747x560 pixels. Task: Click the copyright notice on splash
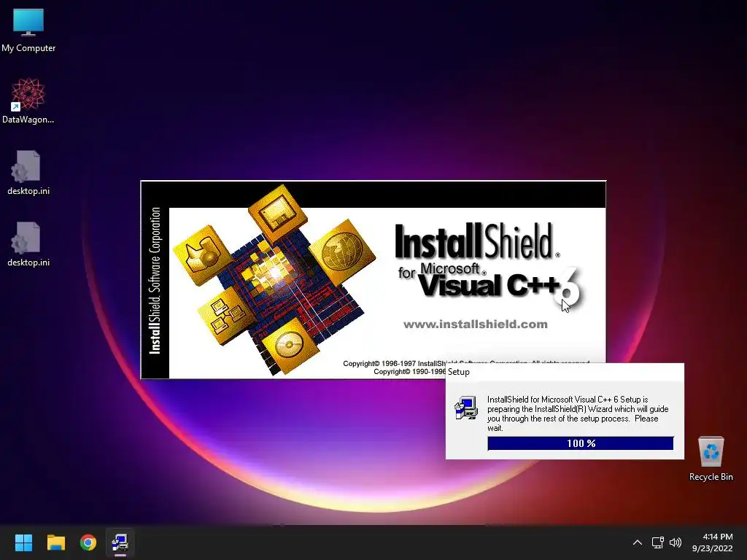coord(466,367)
